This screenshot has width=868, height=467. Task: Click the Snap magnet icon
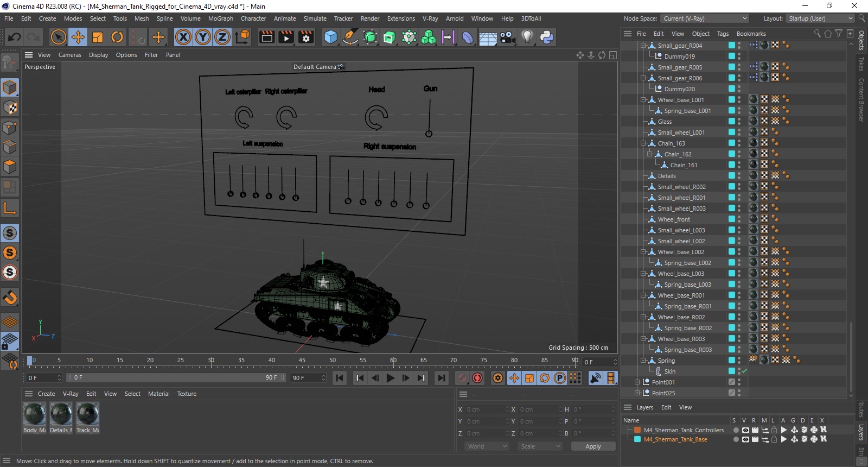point(10,297)
